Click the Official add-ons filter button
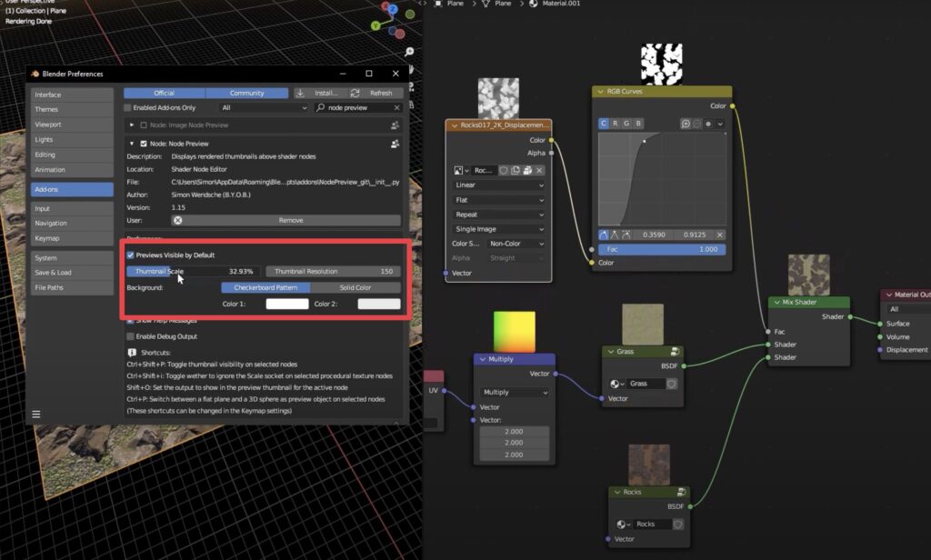The image size is (931, 560). coord(165,94)
